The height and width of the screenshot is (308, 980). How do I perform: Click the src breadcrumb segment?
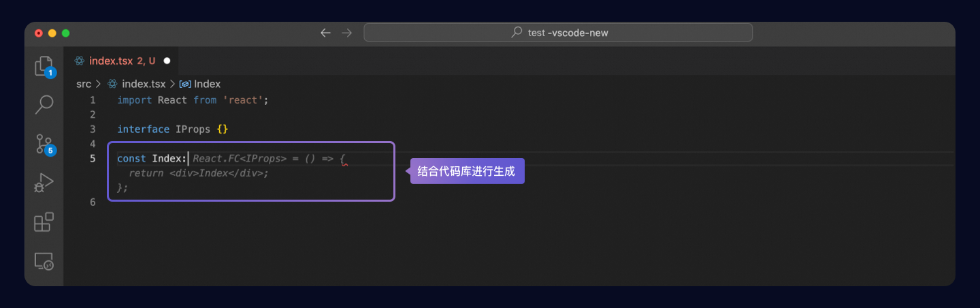point(83,84)
